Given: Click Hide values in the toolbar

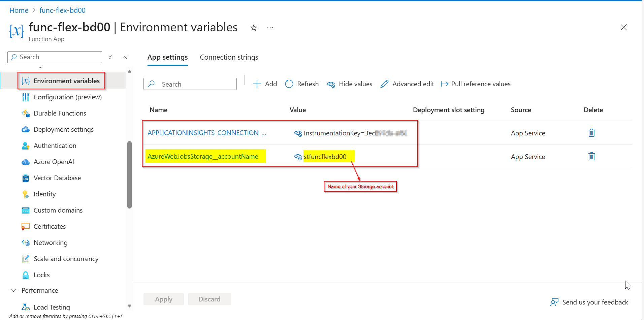Looking at the screenshot, I should click(x=350, y=84).
